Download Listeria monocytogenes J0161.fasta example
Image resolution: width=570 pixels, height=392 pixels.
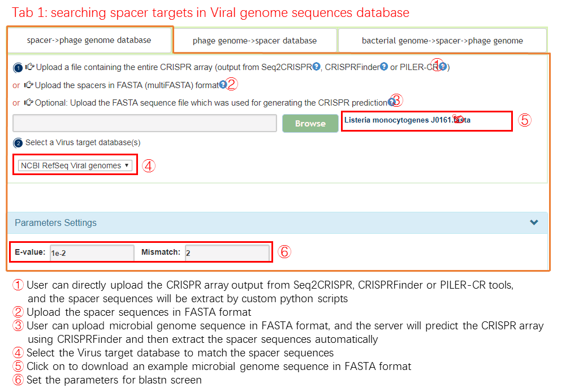(x=407, y=120)
